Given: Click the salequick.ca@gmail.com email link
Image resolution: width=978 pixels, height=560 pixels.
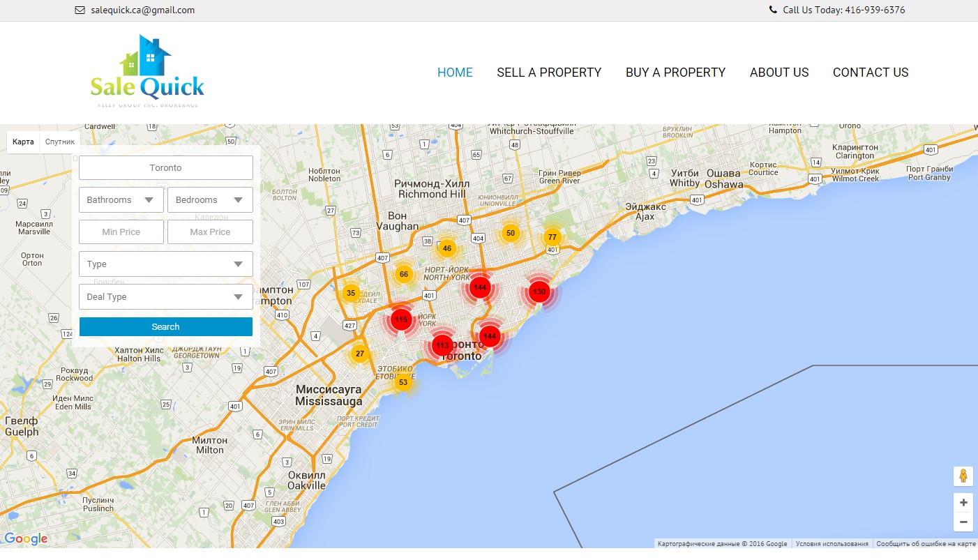Looking at the screenshot, I should pyautogui.click(x=143, y=10).
